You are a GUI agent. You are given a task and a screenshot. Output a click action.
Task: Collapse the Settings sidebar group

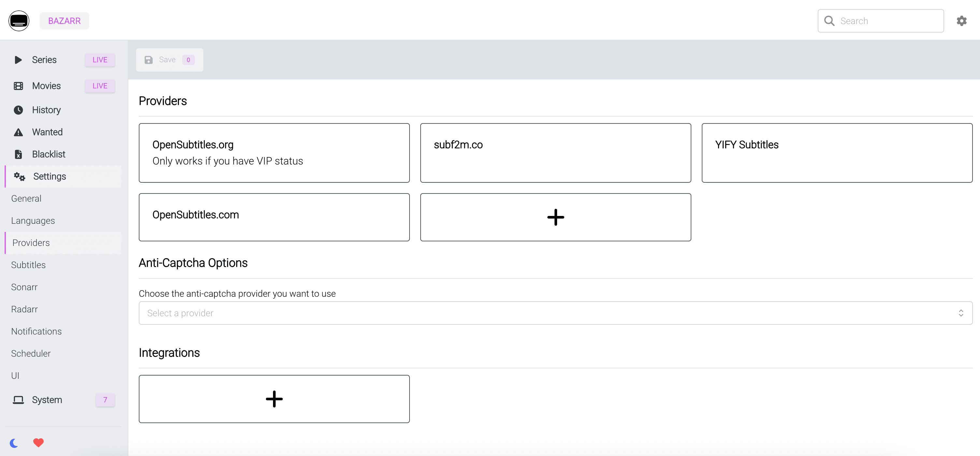click(50, 177)
